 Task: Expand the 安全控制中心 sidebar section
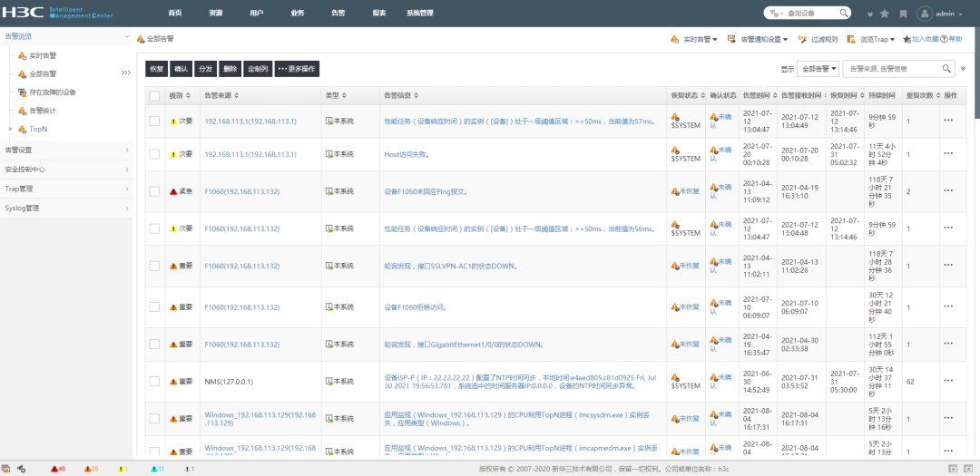point(65,170)
